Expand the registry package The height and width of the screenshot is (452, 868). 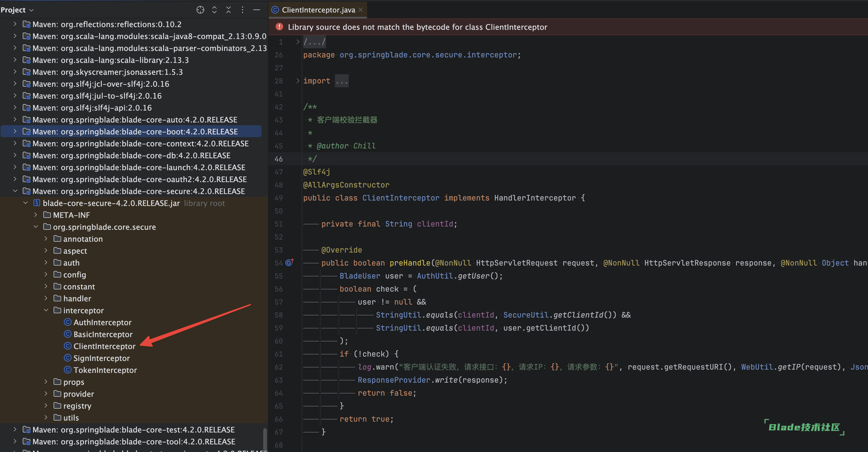46,405
